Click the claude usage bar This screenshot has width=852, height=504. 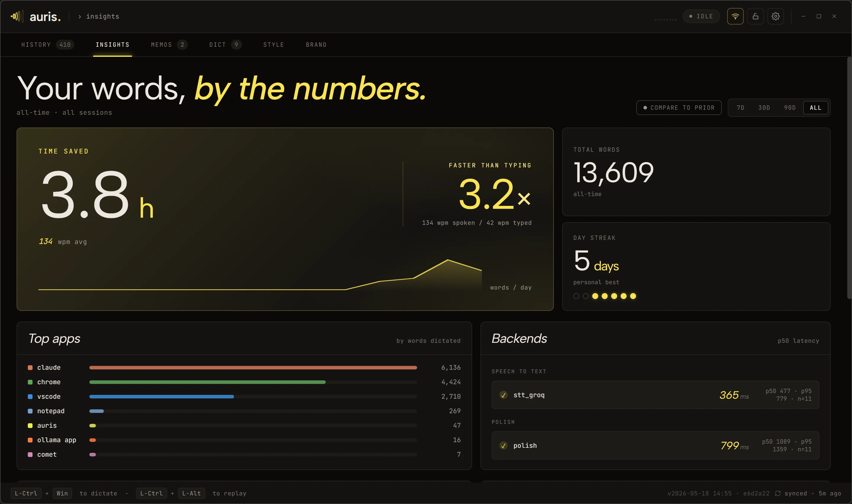[x=253, y=368]
